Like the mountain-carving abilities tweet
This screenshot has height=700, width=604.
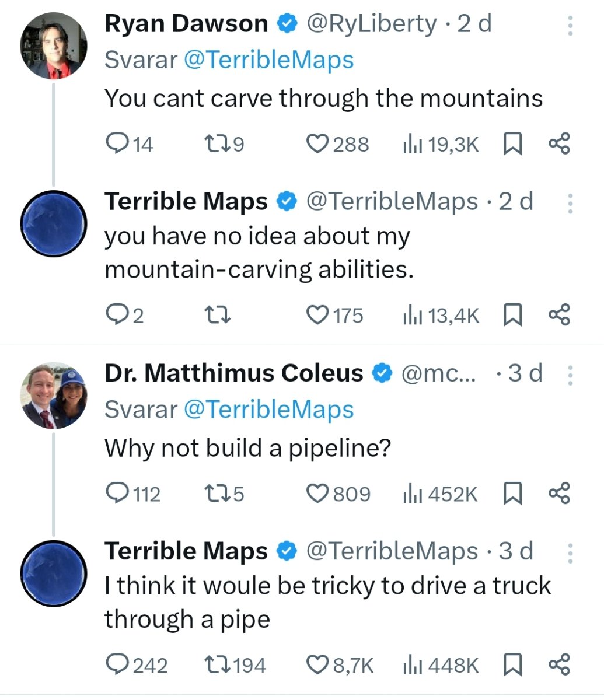pyautogui.click(x=317, y=315)
